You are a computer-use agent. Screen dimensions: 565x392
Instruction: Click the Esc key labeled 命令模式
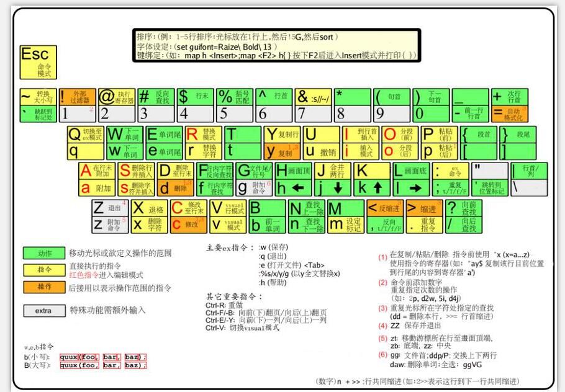[38, 62]
